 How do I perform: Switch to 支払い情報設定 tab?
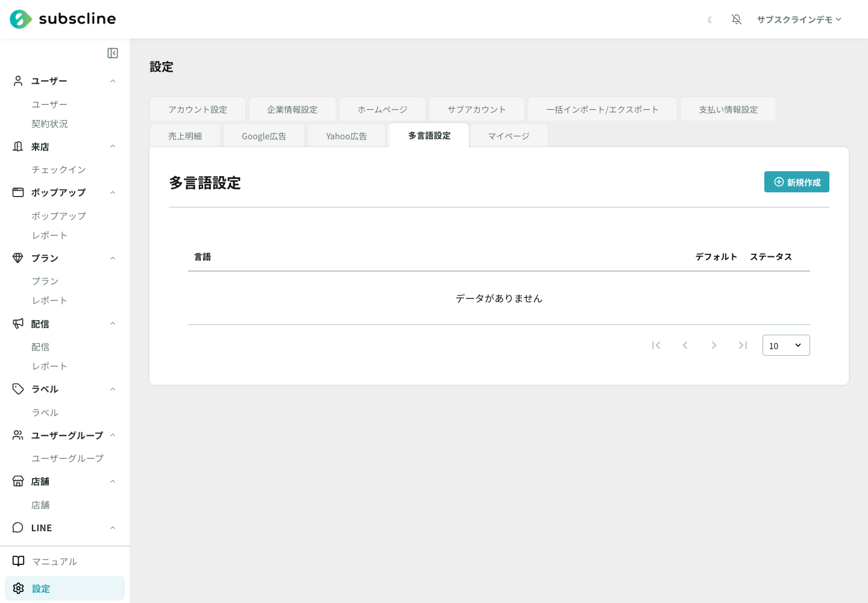point(728,109)
